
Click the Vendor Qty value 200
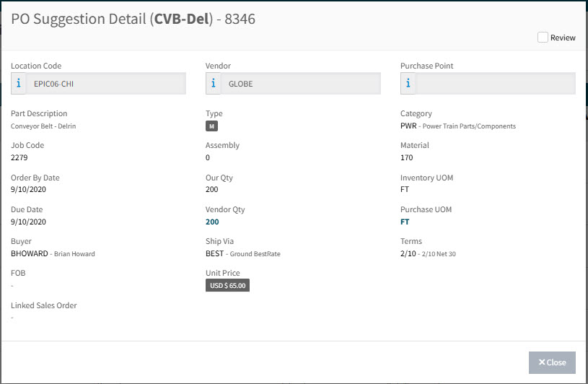212,222
